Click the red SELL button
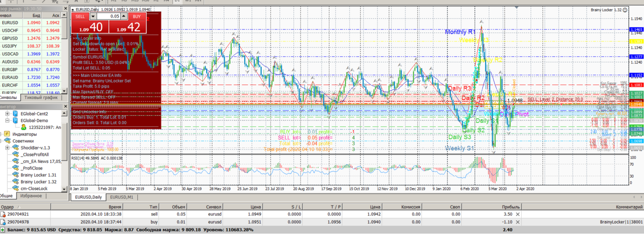 (80, 16)
